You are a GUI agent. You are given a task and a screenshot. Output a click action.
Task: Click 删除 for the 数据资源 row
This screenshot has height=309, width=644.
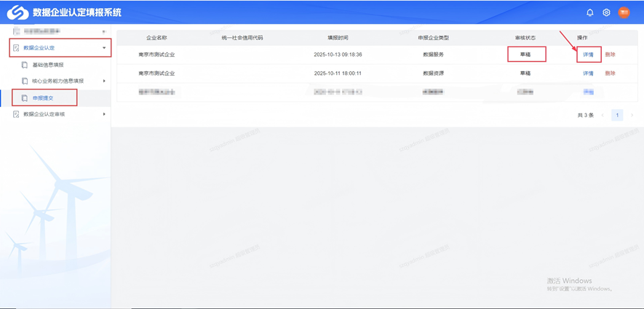[x=610, y=73]
